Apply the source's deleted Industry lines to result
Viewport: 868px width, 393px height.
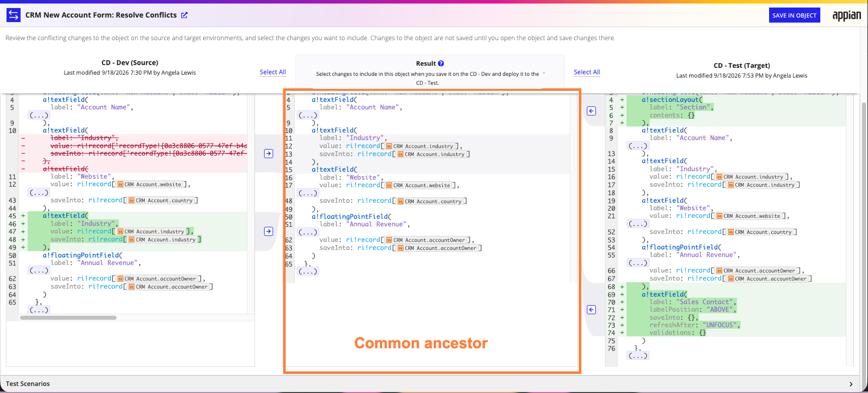point(269,154)
